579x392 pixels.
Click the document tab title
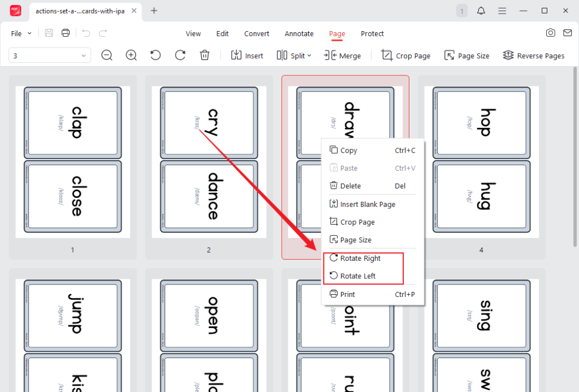[80, 11]
